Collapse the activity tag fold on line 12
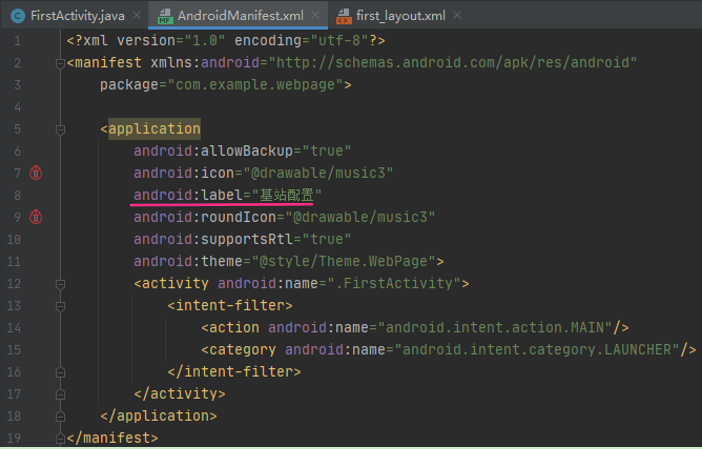The image size is (702, 449). point(60,284)
